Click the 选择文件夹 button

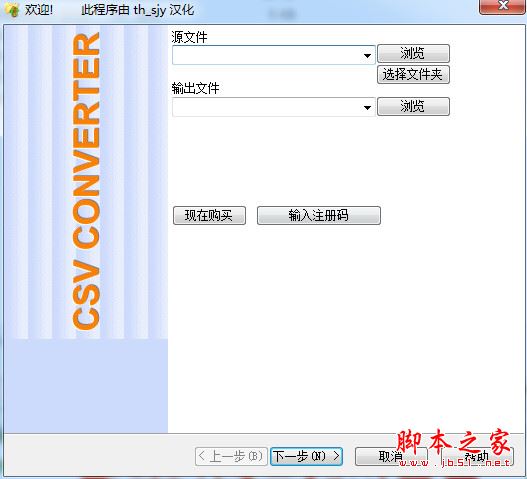tap(413, 75)
